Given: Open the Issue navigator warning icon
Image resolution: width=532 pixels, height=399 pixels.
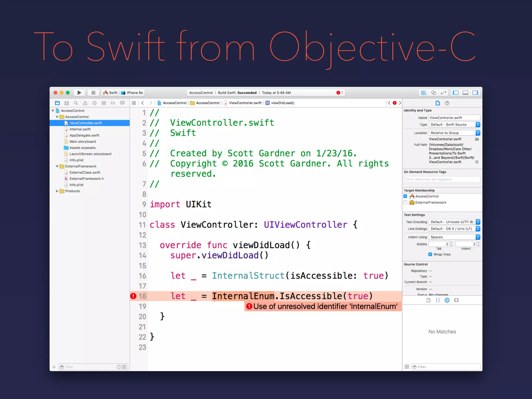Looking at the screenshot, I should coord(85,103).
